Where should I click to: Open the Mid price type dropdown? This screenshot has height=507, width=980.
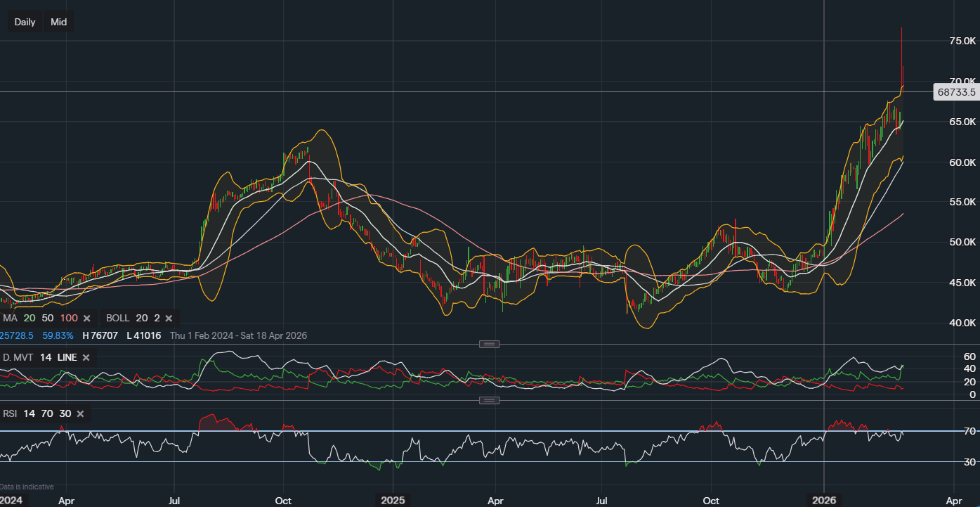click(x=59, y=22)
